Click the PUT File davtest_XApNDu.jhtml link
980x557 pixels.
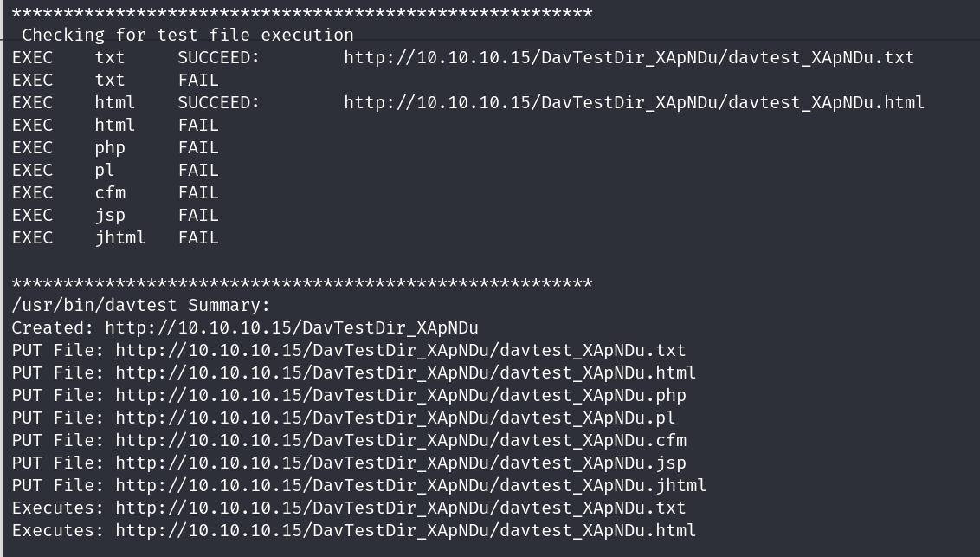410,485
